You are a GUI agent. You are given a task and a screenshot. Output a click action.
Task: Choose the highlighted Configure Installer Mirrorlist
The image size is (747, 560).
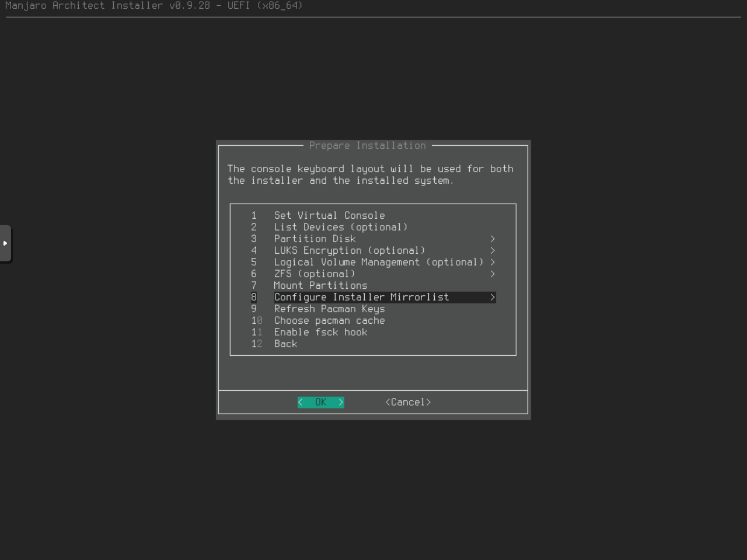point(361,297)
